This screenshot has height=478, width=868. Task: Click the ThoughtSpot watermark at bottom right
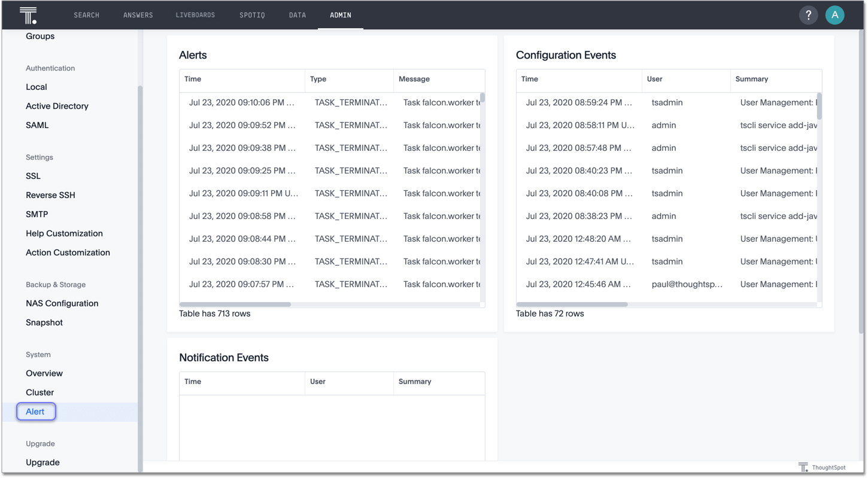(x=823, y=467)
